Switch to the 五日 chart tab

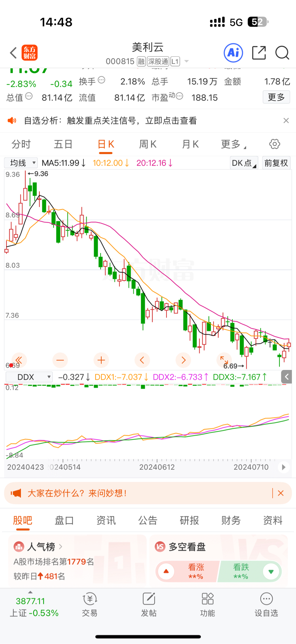[x=63, y=144]
